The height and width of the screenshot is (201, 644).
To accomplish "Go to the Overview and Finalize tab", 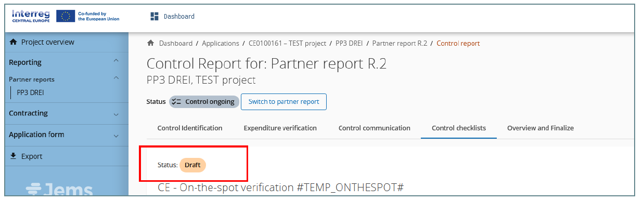I will click(540, 128).
